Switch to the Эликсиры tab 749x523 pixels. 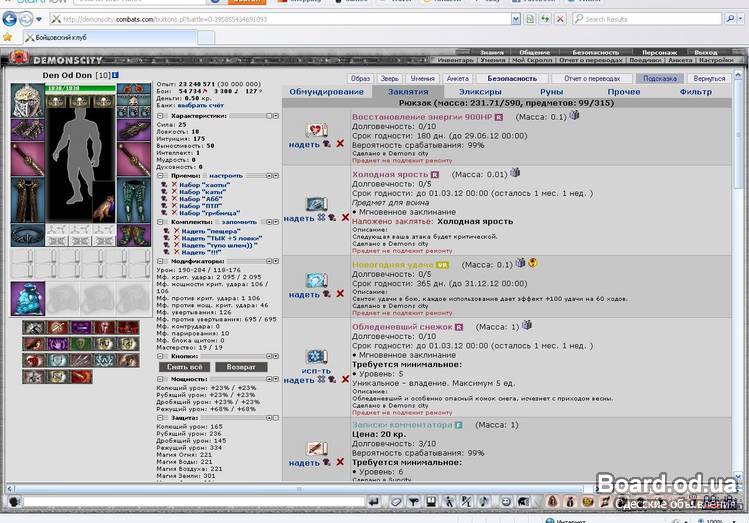coord(480,92)
